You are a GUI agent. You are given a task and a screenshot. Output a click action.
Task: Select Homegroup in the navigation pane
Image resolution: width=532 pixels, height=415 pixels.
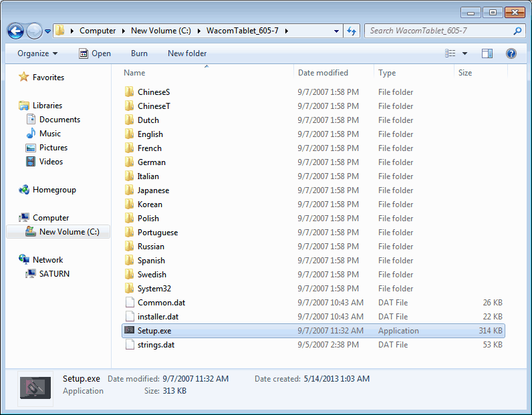pos(47,190)
